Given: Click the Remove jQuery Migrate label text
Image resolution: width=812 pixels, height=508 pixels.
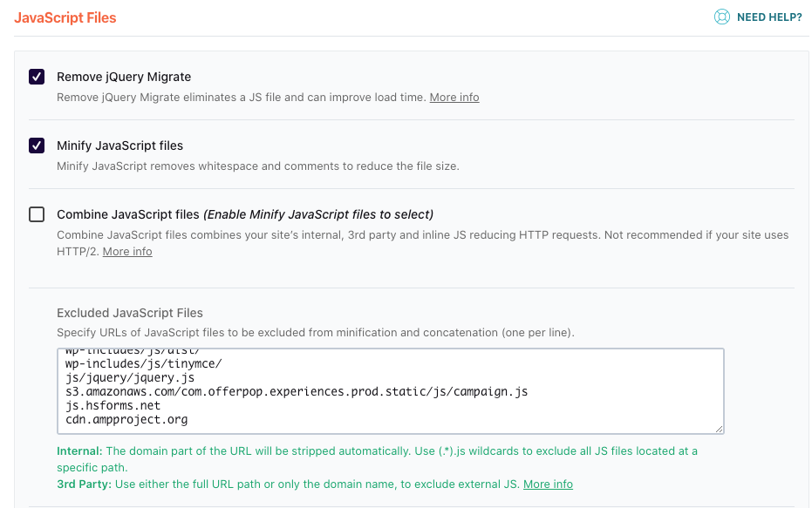Looking at the screenshot, I should click(x=124, y=77).
